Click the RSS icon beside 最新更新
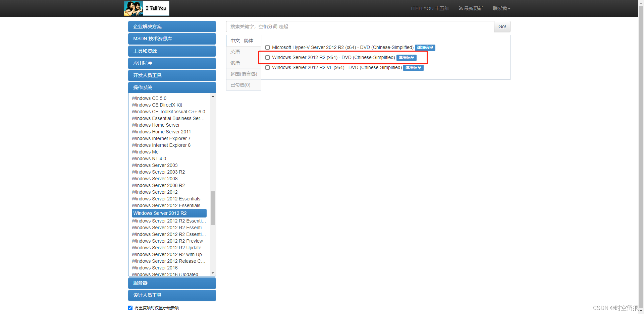The width and height of the screenshot is (644, 314). [460, 8]
